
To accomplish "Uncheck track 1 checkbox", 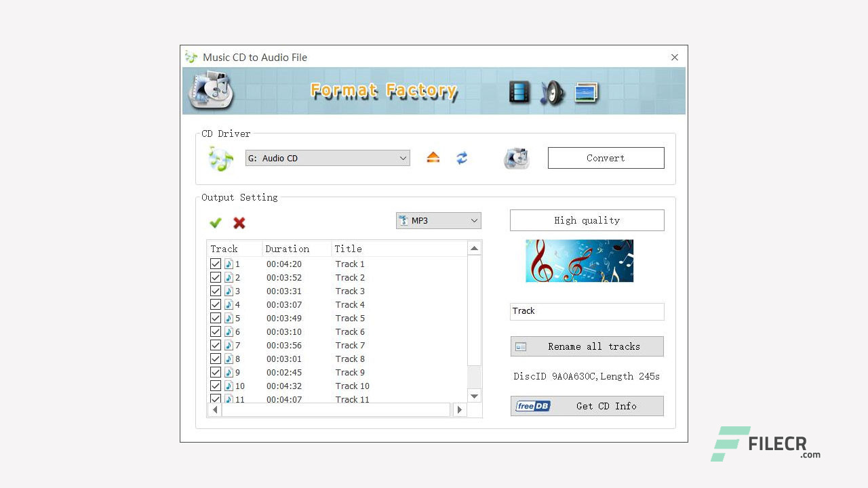I will coord(216,264).
